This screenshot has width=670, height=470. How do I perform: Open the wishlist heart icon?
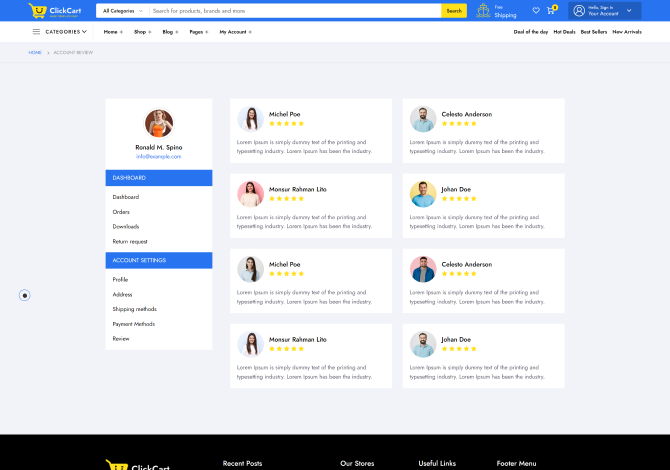536,11
